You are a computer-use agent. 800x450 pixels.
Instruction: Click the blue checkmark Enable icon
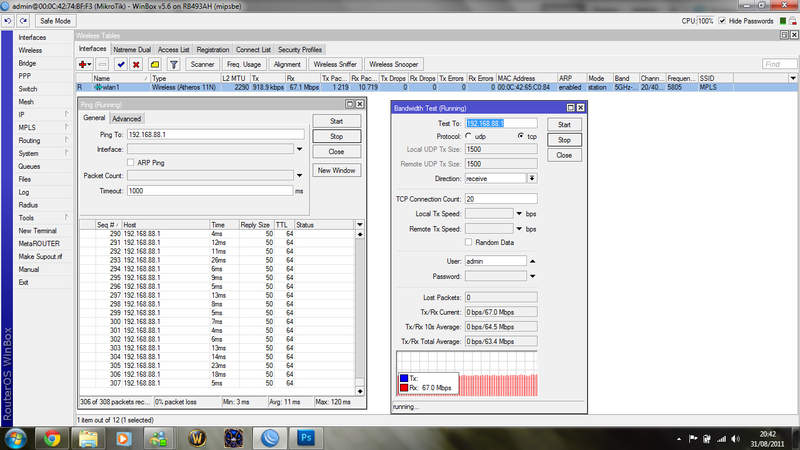(x=120, y=64)
